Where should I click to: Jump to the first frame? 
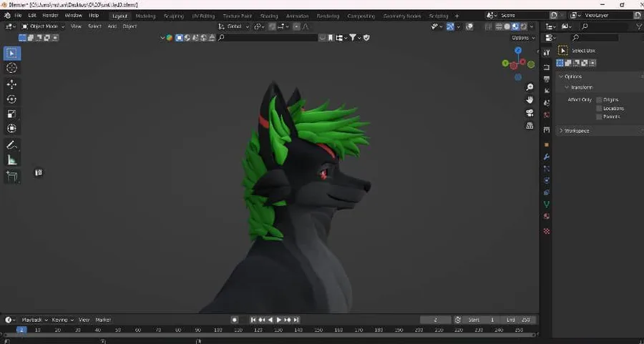coord(253,320)
